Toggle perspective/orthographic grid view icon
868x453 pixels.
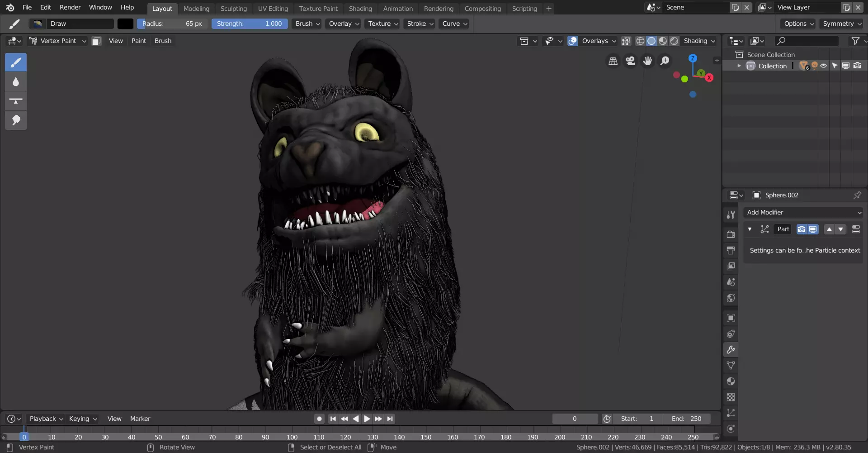point(613,61)
